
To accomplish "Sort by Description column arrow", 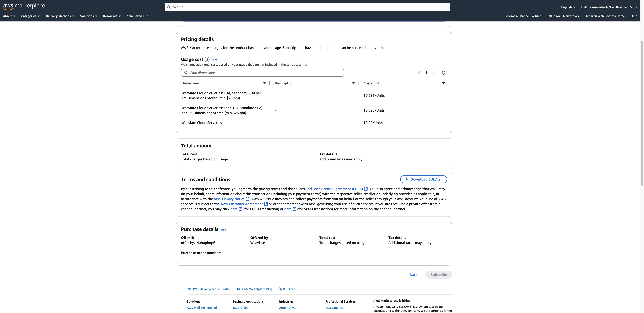I will click(x=353, y=83).
